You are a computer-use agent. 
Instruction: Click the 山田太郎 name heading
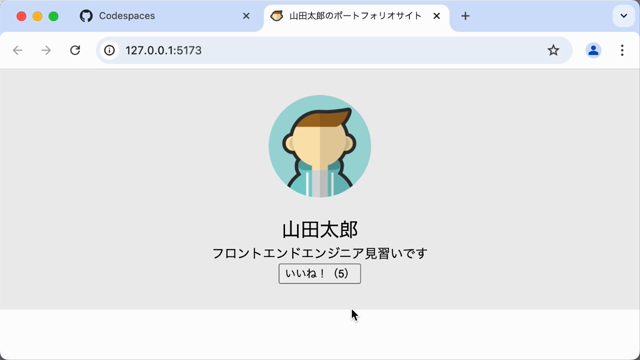pos(320,229)
